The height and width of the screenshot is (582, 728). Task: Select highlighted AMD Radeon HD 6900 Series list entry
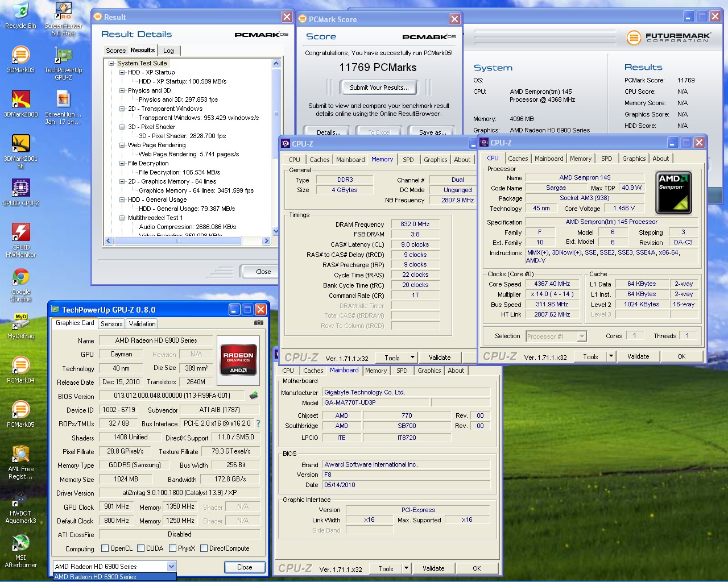[x=114, y=577]
